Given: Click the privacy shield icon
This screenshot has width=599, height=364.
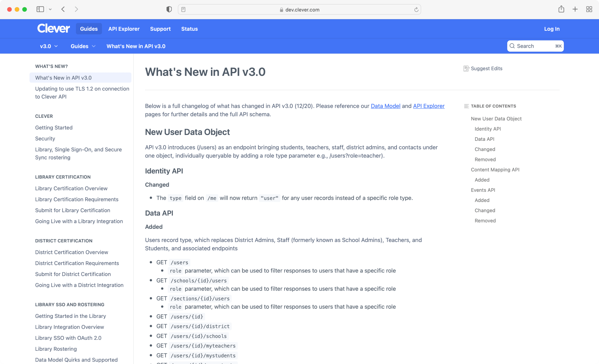Looking at the screenshot, I should (x=169, y=9).
